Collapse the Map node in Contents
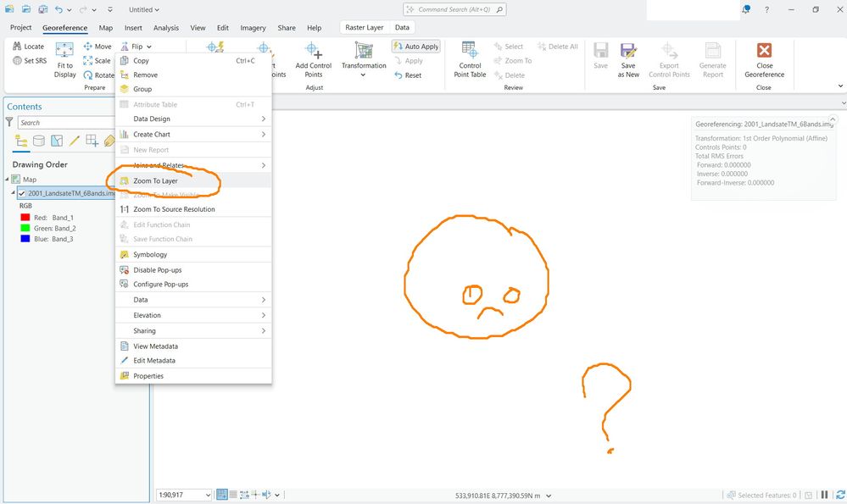 8,179
